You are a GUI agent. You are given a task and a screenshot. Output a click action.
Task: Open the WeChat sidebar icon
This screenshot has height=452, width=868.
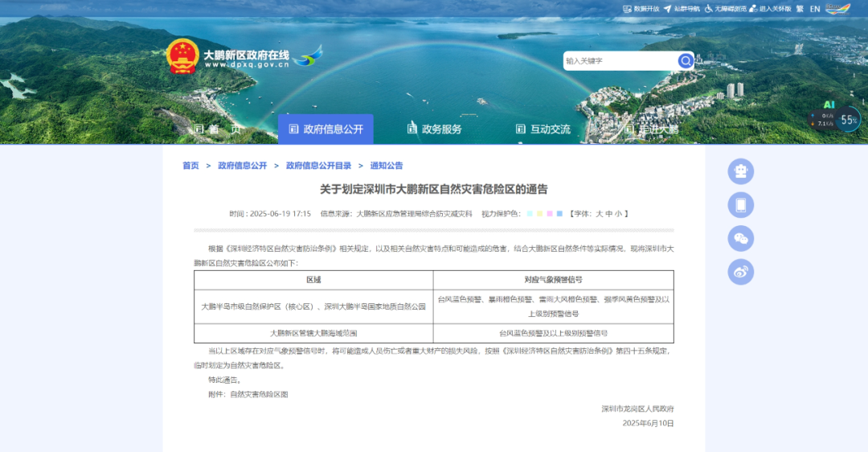click(741, 239)
